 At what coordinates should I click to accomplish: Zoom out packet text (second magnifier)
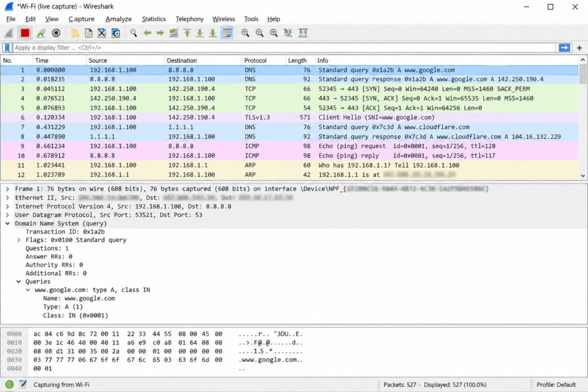point(260,33)
